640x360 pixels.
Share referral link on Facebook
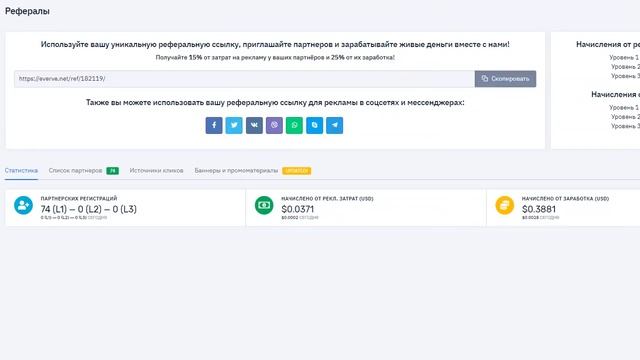(214, 125)
